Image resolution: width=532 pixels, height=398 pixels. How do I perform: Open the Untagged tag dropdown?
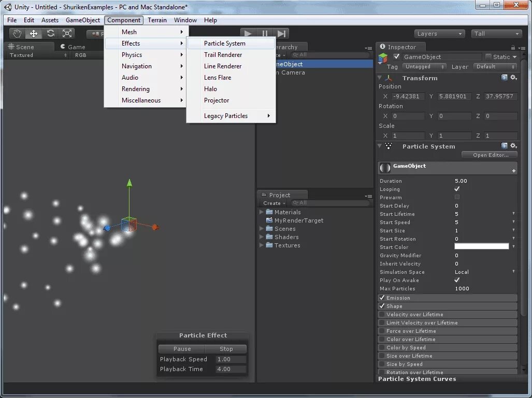coord(424,67)
